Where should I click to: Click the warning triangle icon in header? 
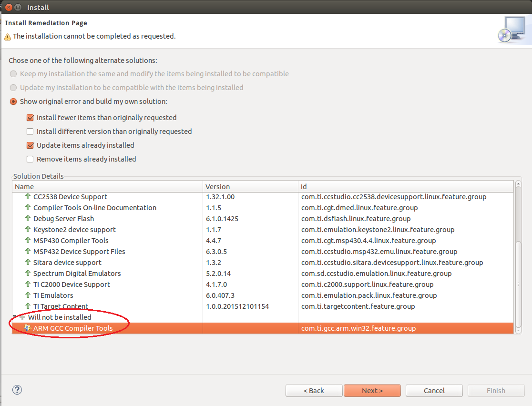coord(8,37)
